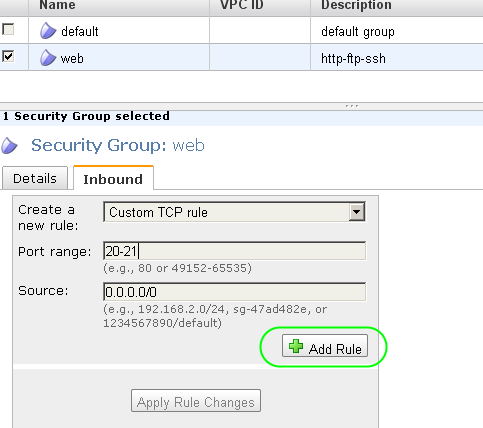The width and height of the screenshot is (483, 428).
Task: Click the web security group icon
Action: pyautogui.click(x=48, y=58)
